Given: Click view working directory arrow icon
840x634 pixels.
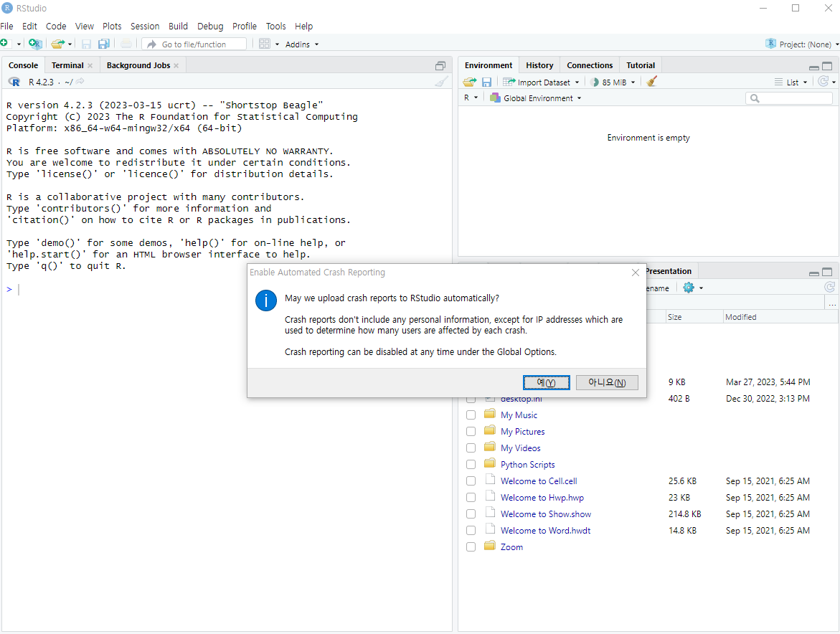Looking at the screenshot, I should [x=80, y=81].
